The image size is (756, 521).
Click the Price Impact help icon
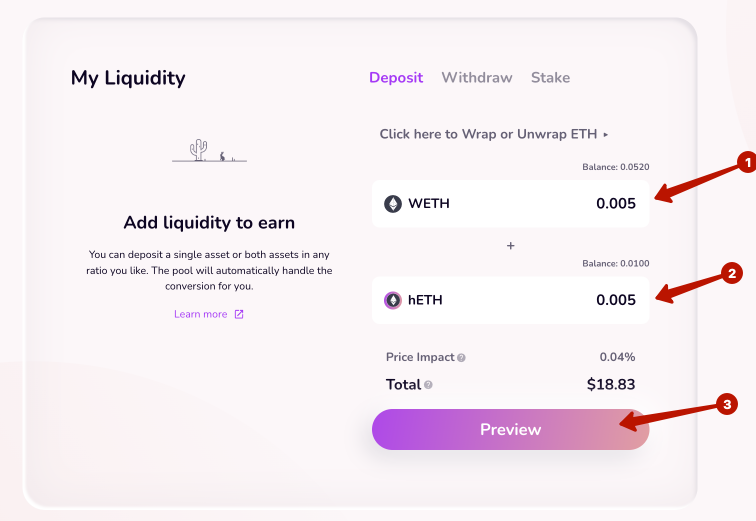(x=461, y=358)
